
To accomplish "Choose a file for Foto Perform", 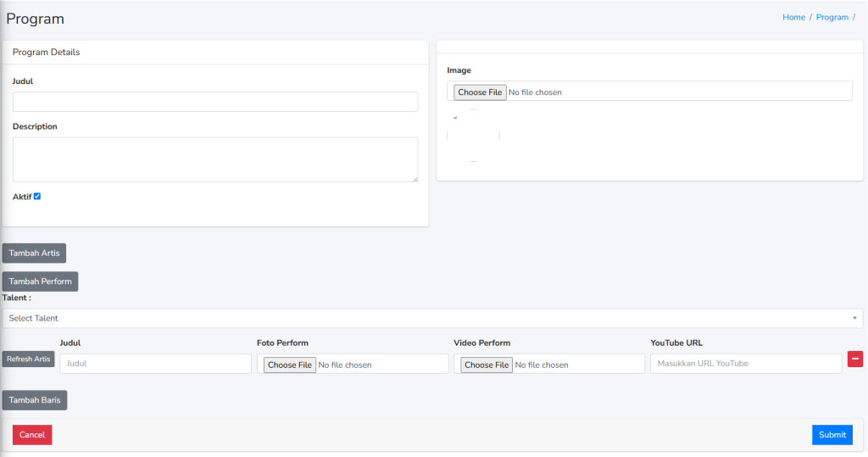I will click(x=289, y=365).
